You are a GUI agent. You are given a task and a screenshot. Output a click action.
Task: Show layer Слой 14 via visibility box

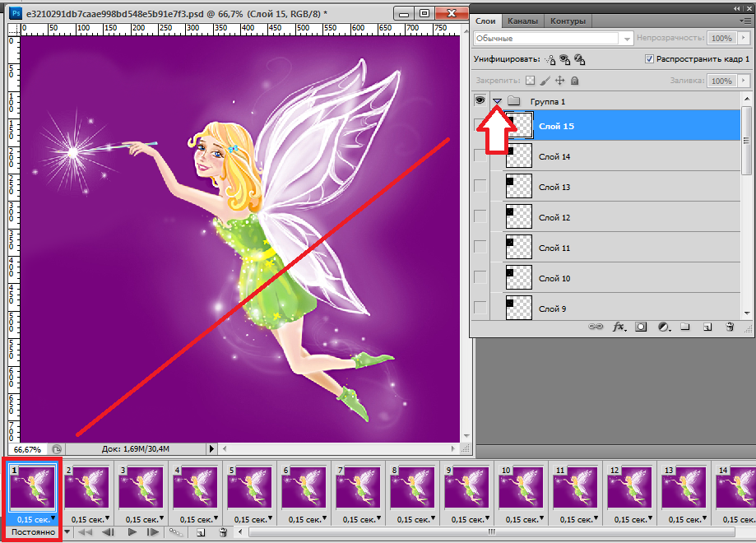[480, 156]
